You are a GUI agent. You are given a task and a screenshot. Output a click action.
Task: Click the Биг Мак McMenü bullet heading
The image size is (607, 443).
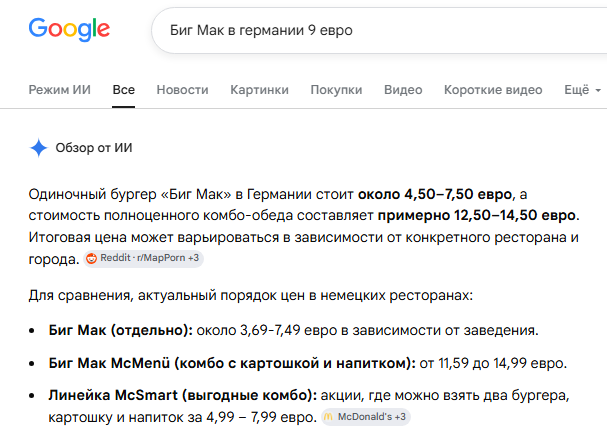[x=232, y=363]
